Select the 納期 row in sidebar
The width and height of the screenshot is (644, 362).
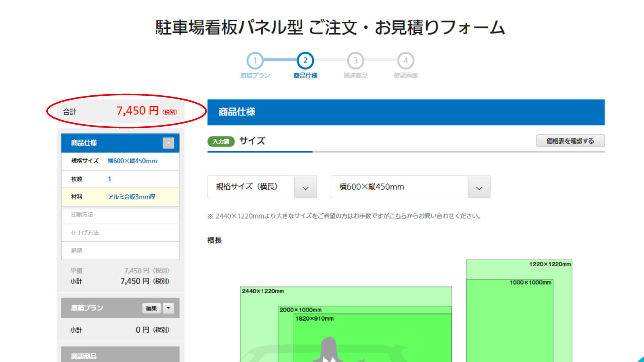pyautogui.click(x=120, y=251)
